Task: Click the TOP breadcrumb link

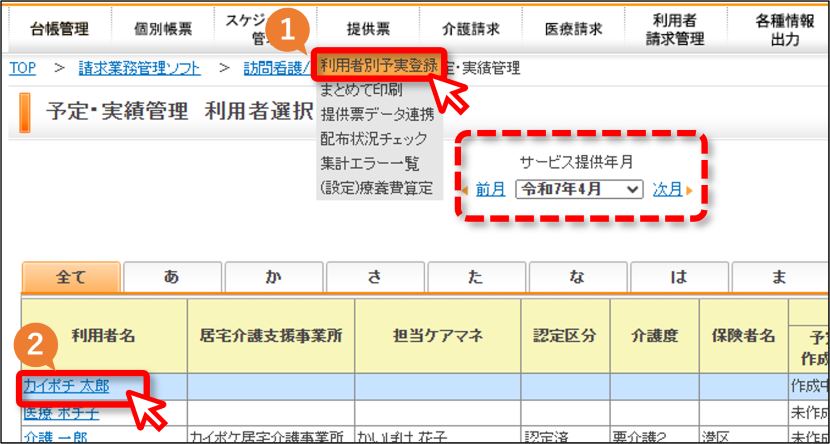Action: point(22,68)
